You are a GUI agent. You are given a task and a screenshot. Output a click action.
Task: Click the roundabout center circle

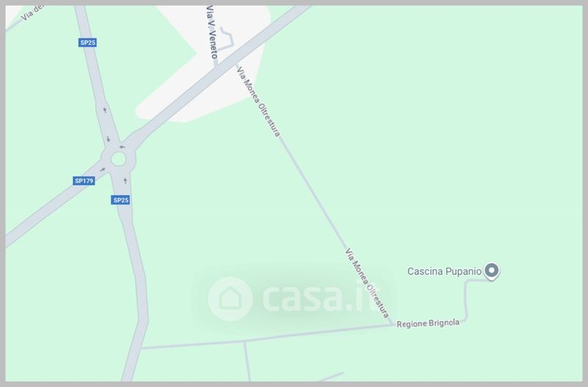point(118,159)
